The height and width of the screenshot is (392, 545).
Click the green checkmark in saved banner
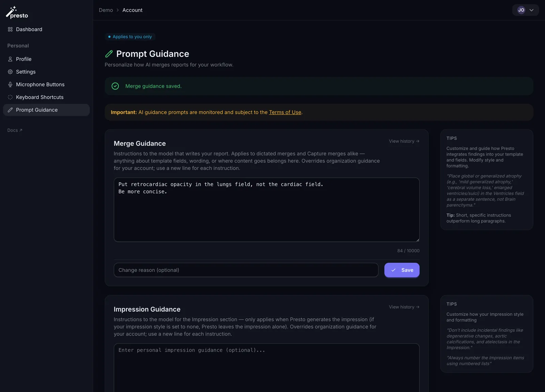pyautogui.click(x=115, y=86)
